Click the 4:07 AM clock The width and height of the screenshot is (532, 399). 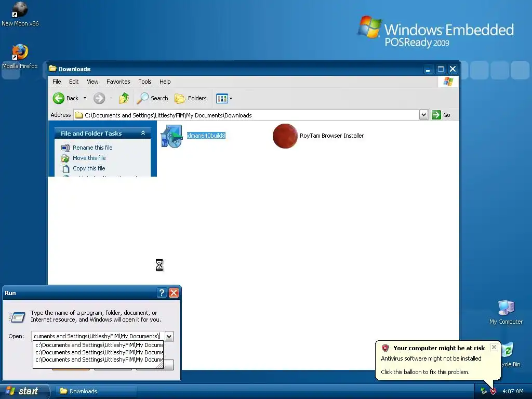[x=513, y=391]
